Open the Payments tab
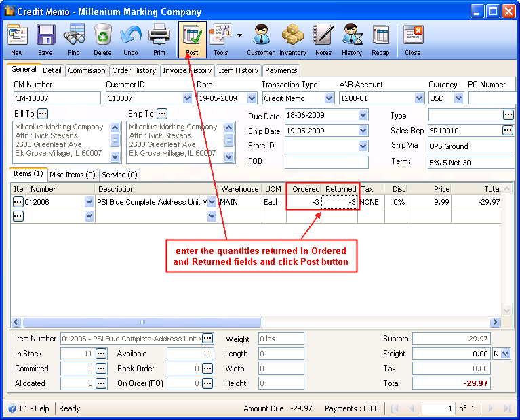520x420 pixels. click(x=281, y=70)
